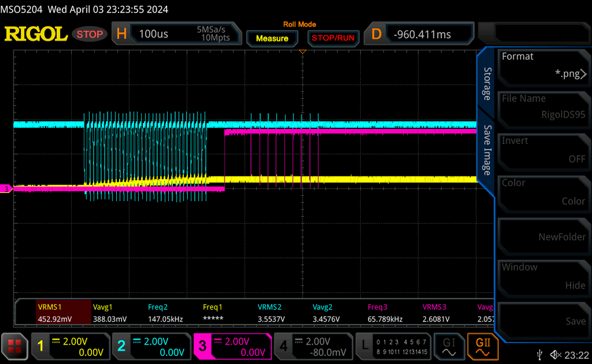
Task: Click channel 1 scale 2.00V value
Action: click(x=75, y=342)
